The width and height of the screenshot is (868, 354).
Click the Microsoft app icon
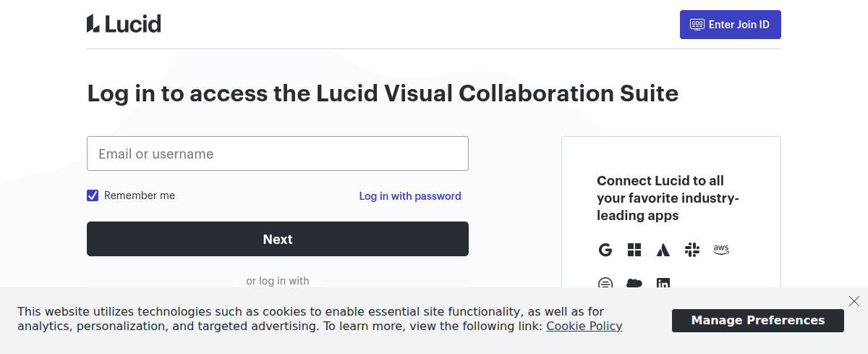pyautogui.click(x=634, y=250)
